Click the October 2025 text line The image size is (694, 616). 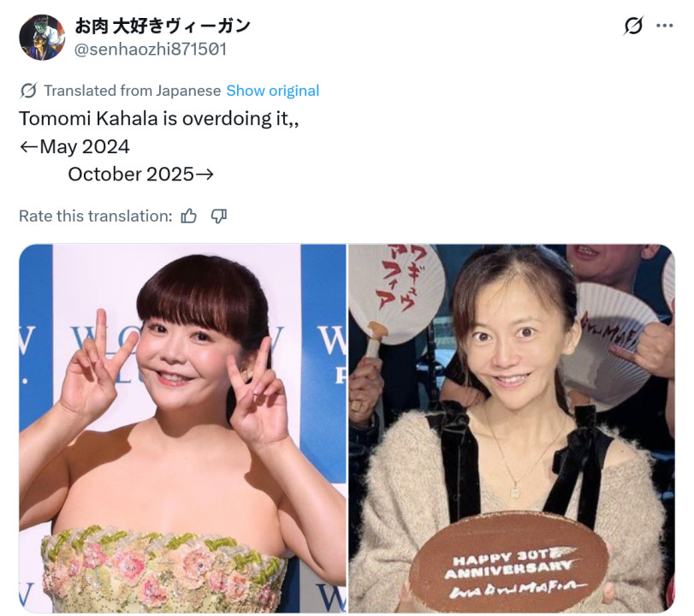click(140, 174)
